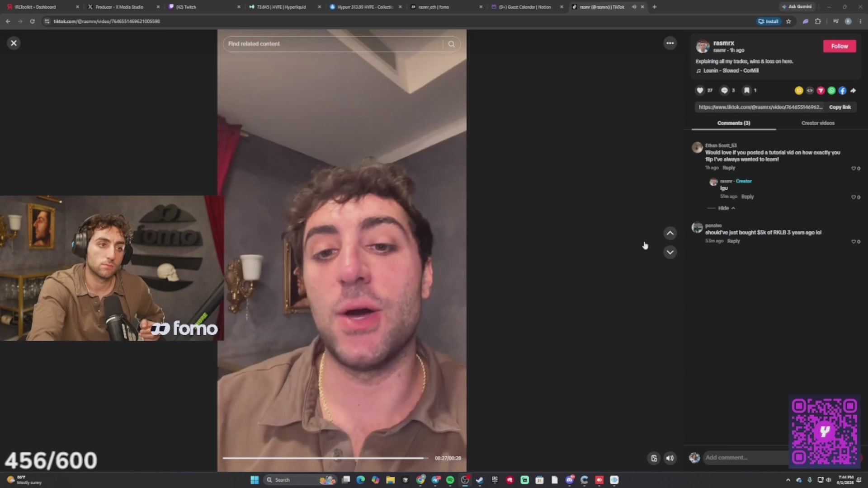
Task: Go to previous video with up chevron
Action: click(x=670, y=233)
